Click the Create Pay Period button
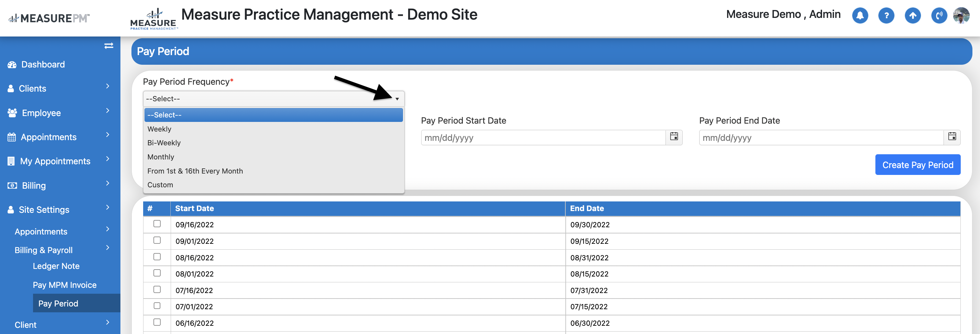Viewport: 980px width, 334px height. tap(918, 165)
